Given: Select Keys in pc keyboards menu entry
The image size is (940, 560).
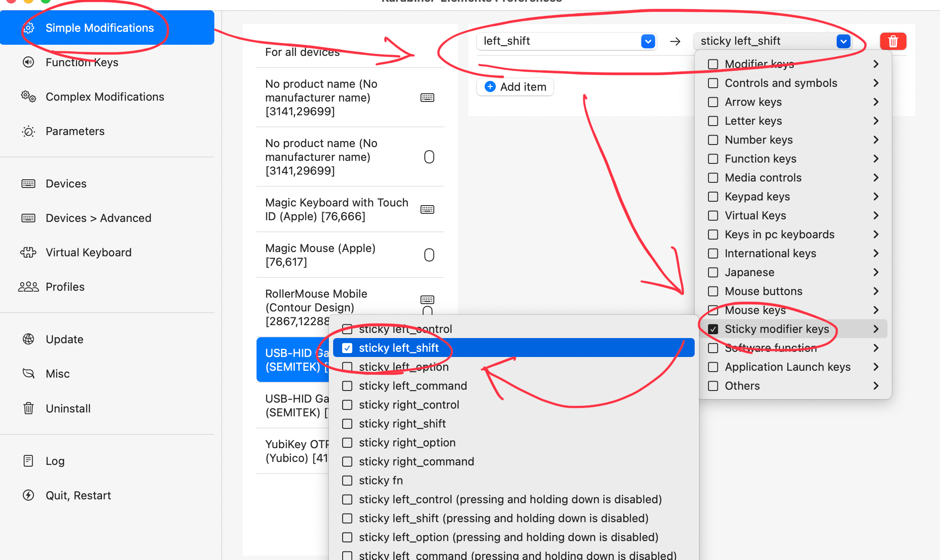Looking at the screenshot, I should (793, 234).
